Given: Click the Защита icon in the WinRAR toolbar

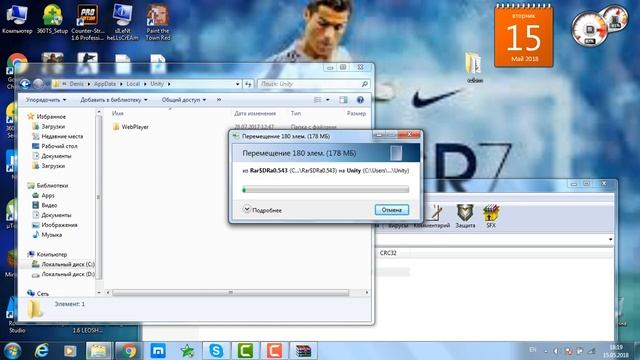Looking at the screenshot, I should 465,216.
